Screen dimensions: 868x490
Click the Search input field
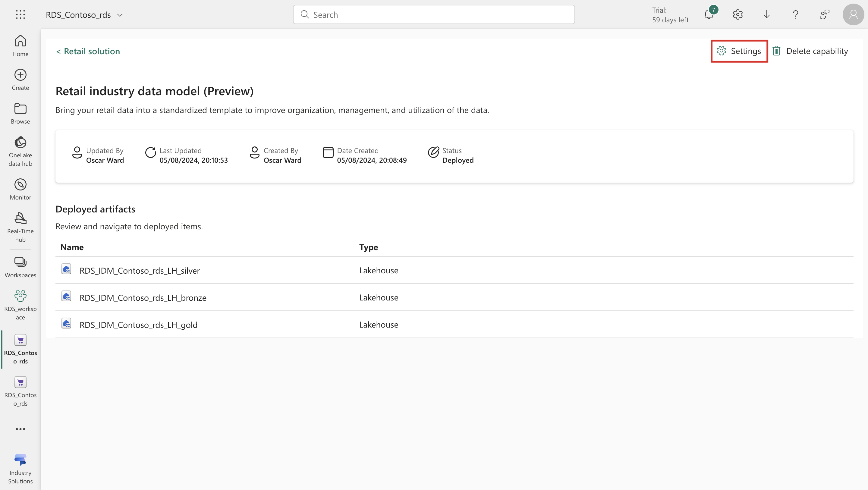coord(434,14)
